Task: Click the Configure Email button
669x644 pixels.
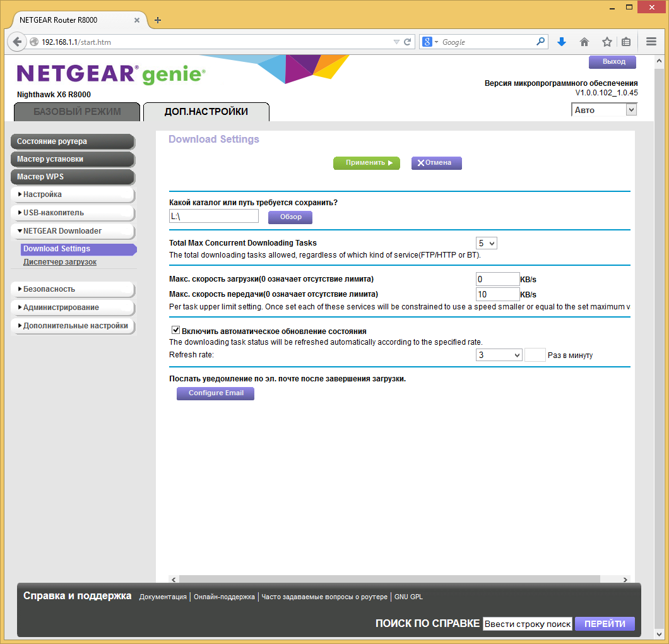Action: tap(215, 393)
